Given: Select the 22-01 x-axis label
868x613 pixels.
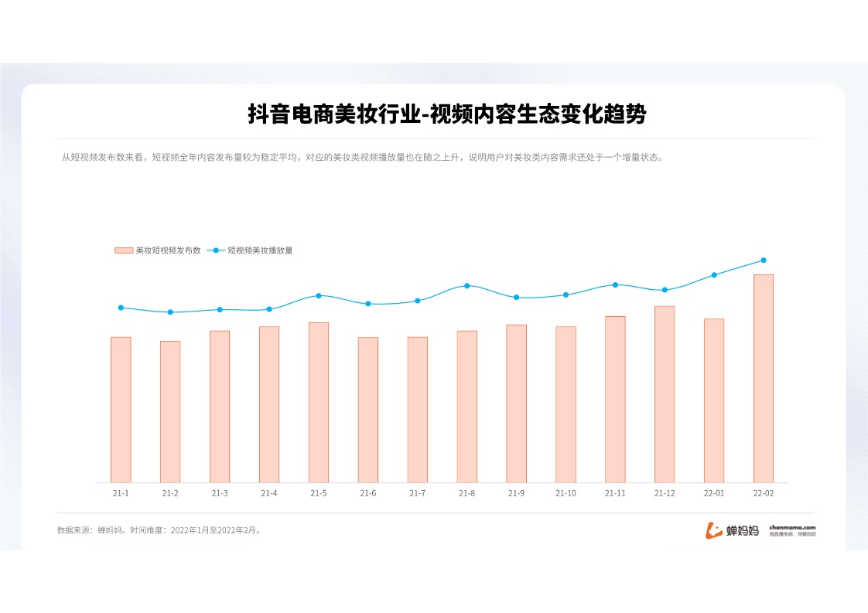Looking at the screenshot, I should click(x=714, y=493).
